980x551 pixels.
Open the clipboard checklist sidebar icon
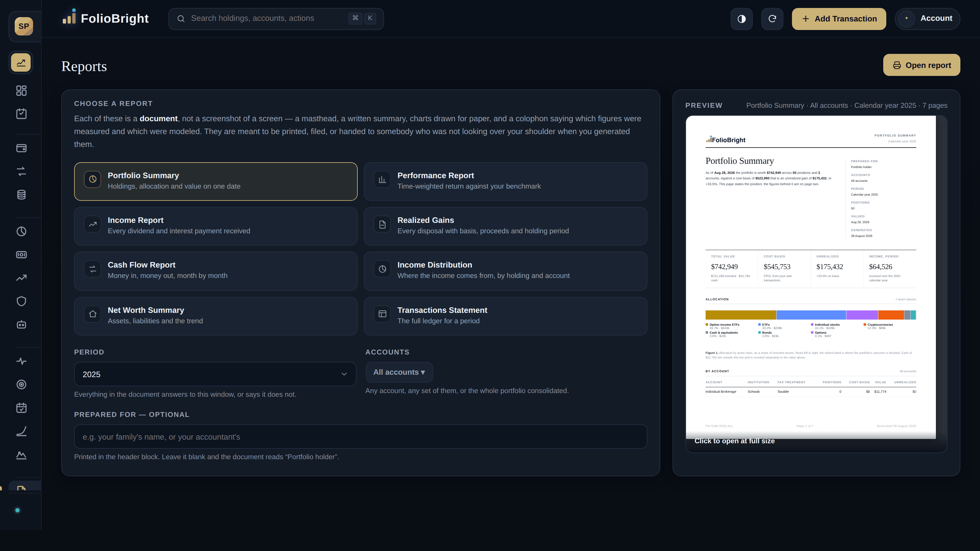coord(21,114)
